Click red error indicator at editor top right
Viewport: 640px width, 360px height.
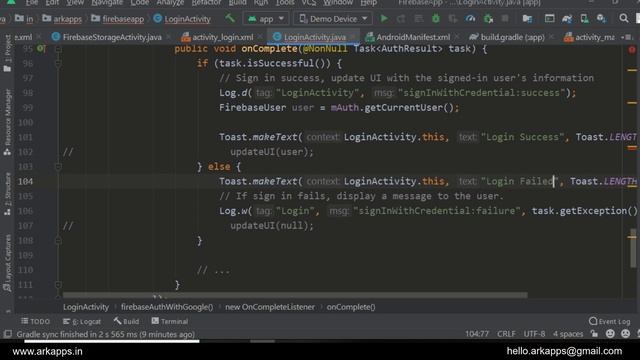pyautogui.click(x=632, y=50)
